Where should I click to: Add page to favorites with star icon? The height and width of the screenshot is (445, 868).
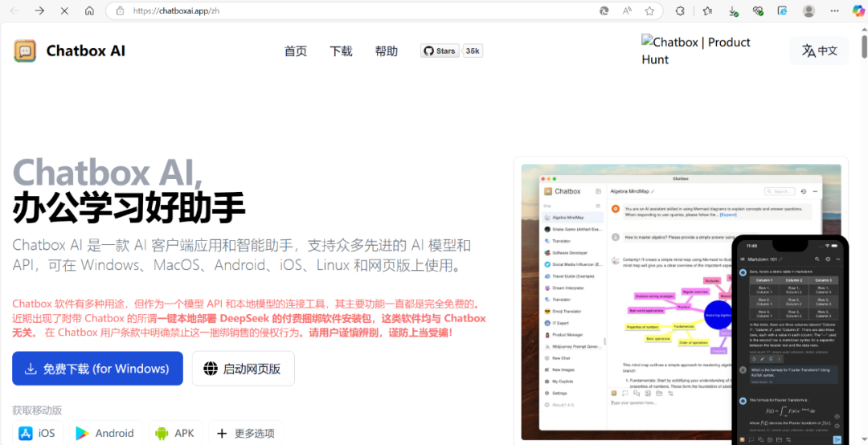(x=649, y=10)
